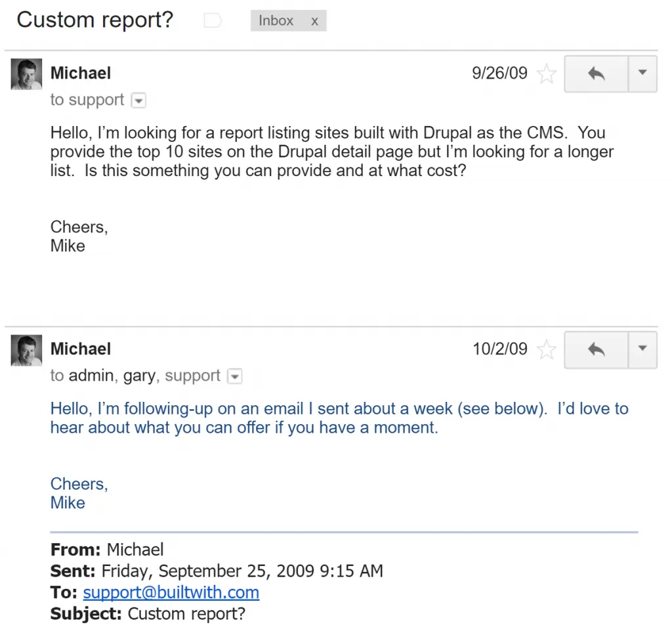
Task: Open more options dropdown for first email
Action: pyautogui.click(x=642, y=74)
